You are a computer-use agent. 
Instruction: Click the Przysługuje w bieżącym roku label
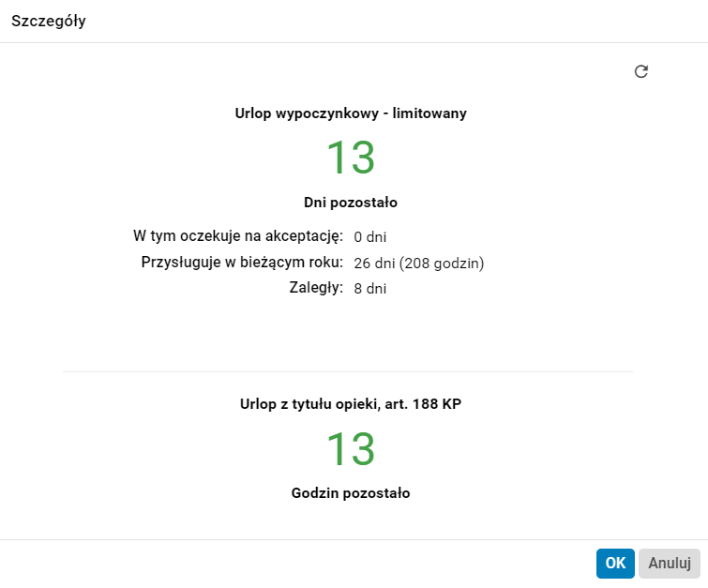click(x=243, y=262)
